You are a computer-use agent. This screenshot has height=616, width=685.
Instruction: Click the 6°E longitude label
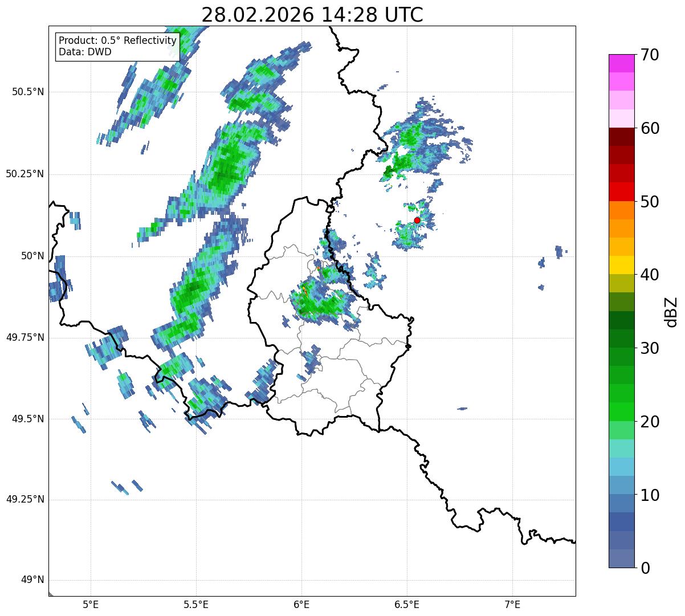pos(301,604)
